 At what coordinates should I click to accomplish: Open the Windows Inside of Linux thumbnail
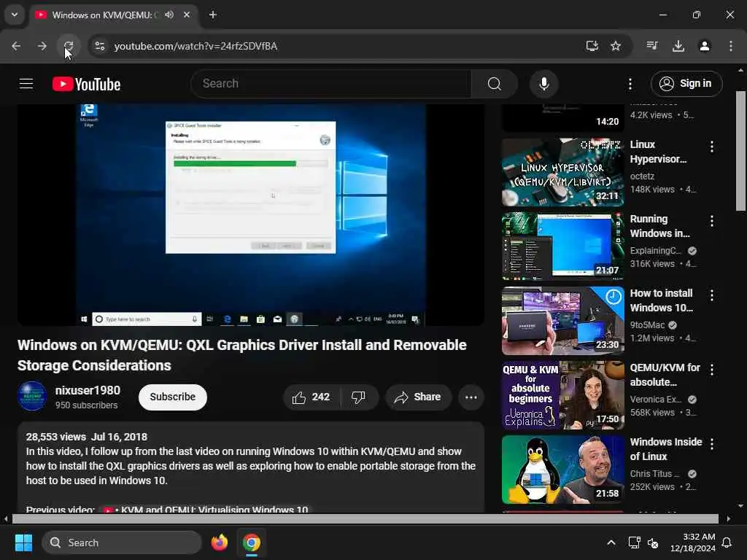click(562, 470)
